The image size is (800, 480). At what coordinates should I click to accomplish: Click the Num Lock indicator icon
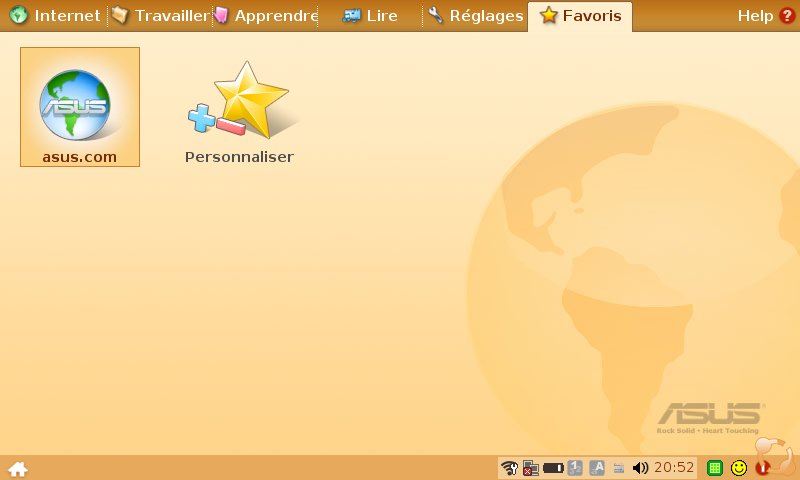[575, 468]
